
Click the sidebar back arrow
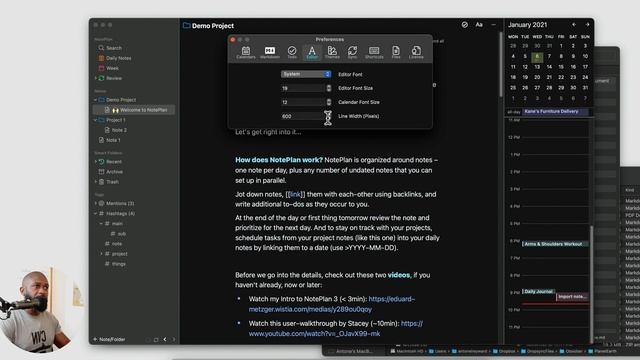[165, 339]
